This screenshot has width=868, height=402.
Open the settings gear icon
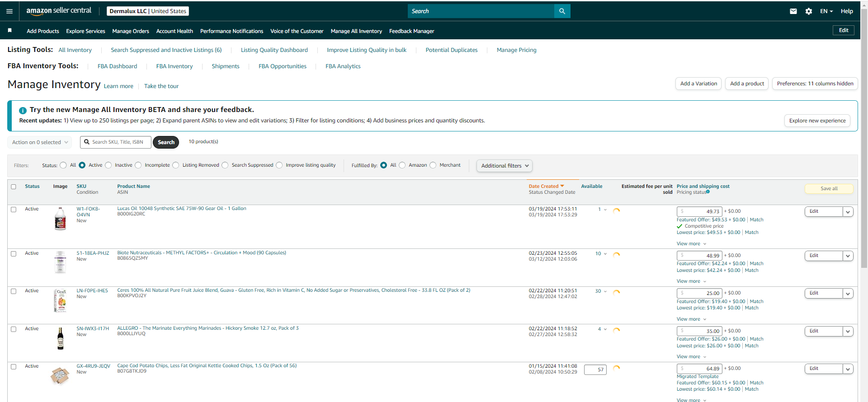coord(809,11)
